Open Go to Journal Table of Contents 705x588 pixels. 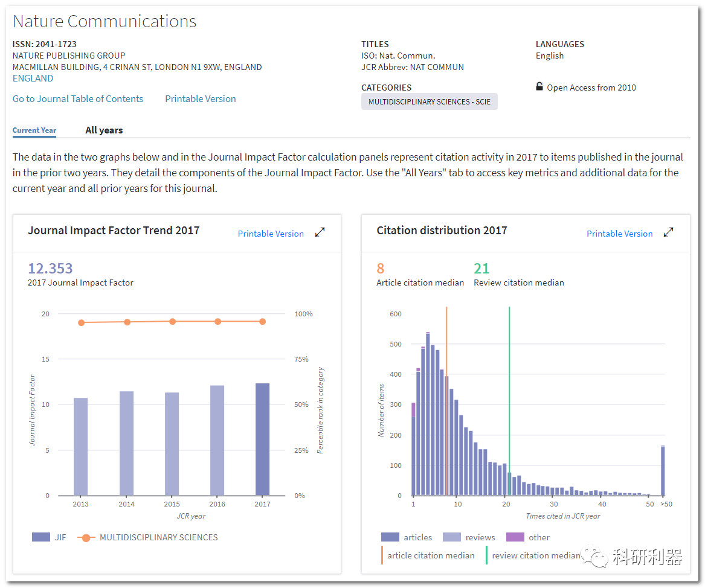[78, 99]
